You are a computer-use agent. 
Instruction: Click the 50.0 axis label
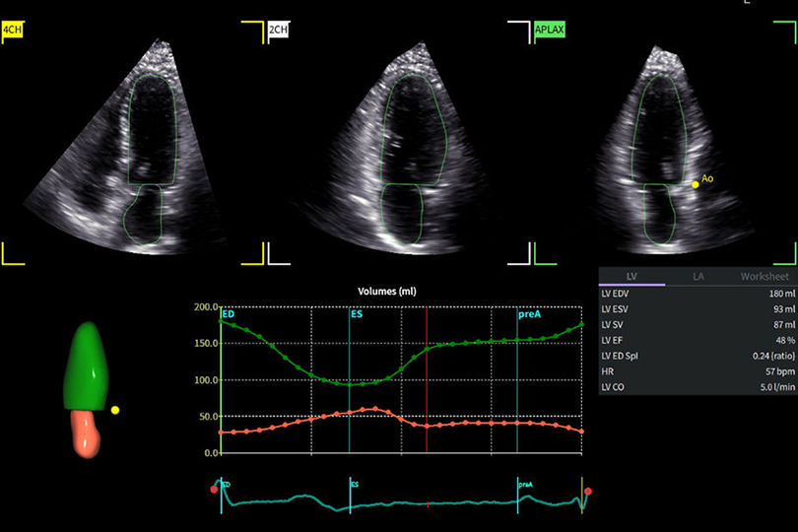[x=208, y=417]
